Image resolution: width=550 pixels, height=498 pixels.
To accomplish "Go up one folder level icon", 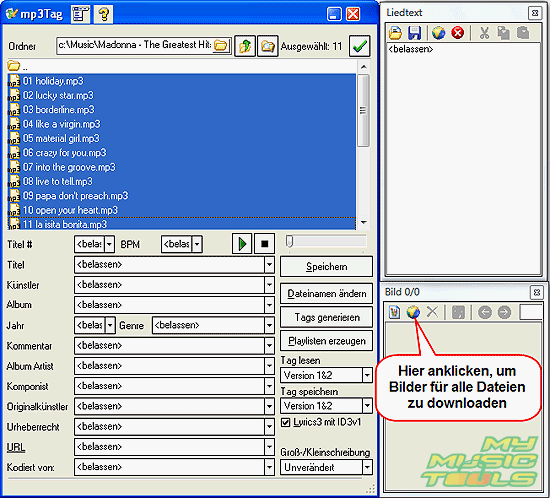I will point(245,46).
